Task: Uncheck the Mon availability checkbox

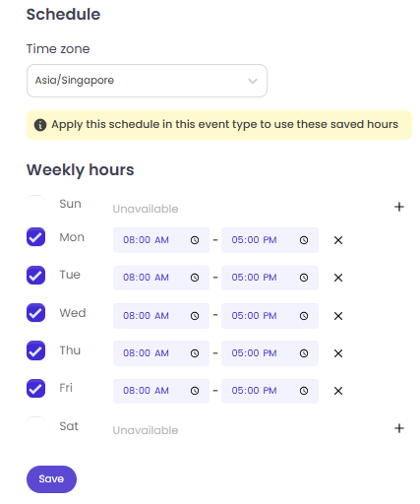Action: pyautogui.click(x=35, y=237)
